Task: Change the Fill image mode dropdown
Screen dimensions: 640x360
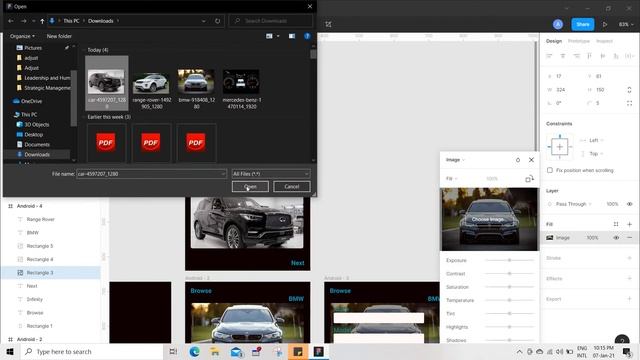Action: (x=451, y=179)
